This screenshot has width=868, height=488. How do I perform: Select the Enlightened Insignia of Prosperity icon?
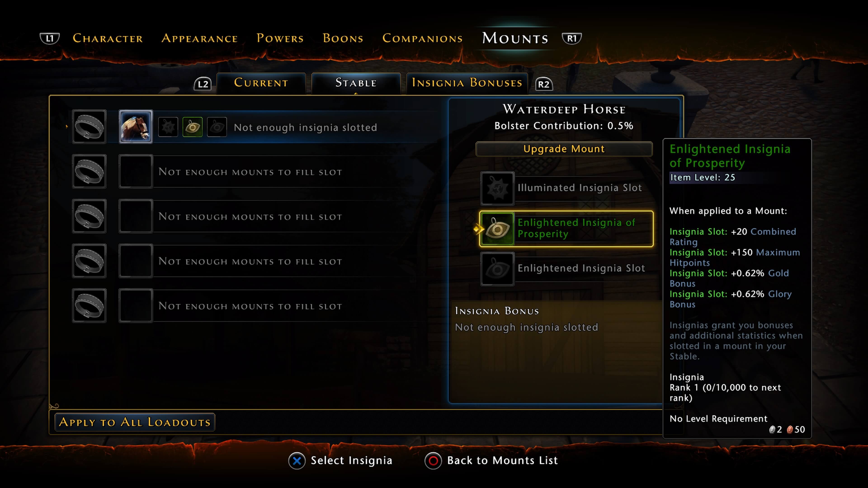497,229
